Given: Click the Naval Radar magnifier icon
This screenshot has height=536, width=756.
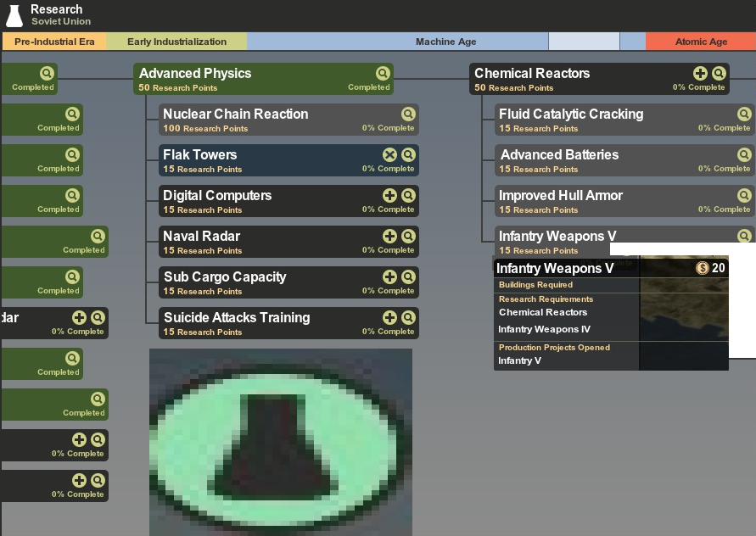Looking at the screenshot, I should click(x=408, y=236).
